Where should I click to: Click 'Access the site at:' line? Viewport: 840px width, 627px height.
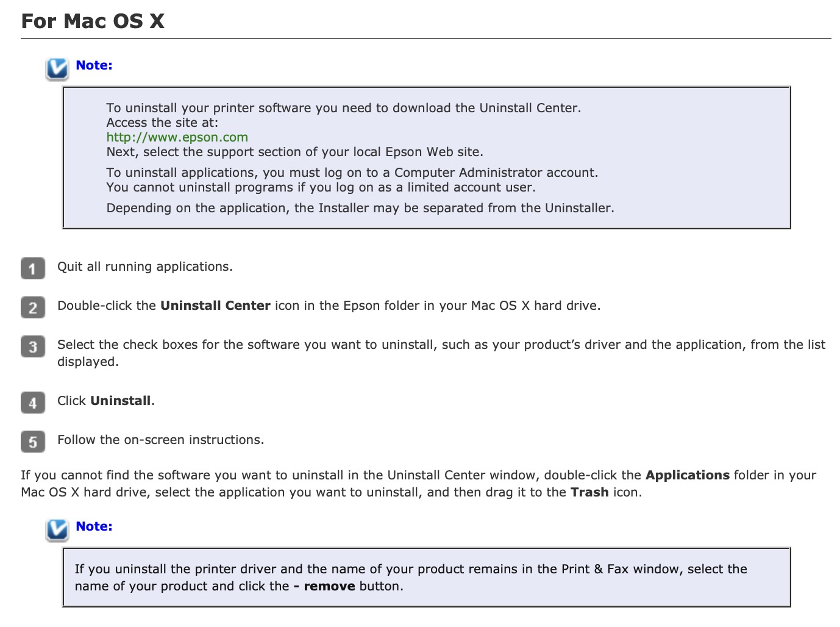(x=162, y=123)
